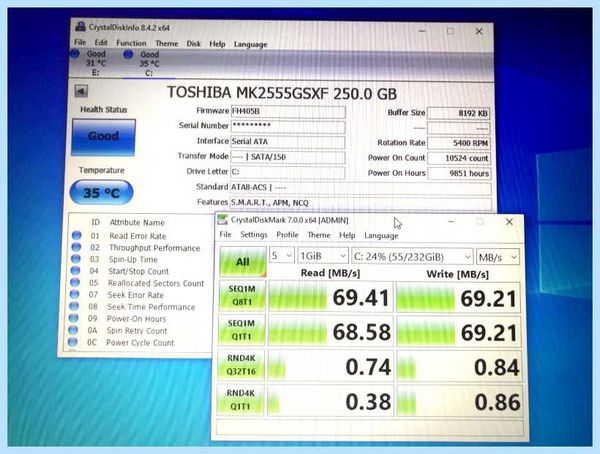This screenshot has width=600, height=454.
Task: Click the Power On Count 10524 field
Action: [x=459, y=158]
